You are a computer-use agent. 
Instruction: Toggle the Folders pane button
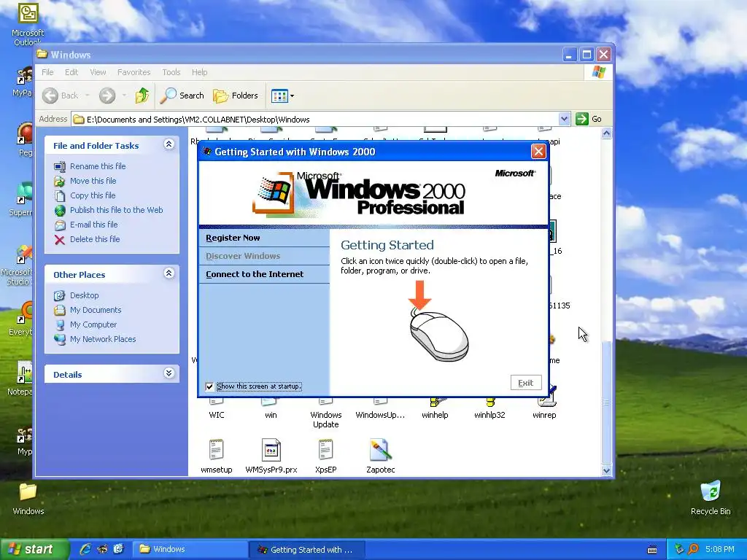click(236, 96)
